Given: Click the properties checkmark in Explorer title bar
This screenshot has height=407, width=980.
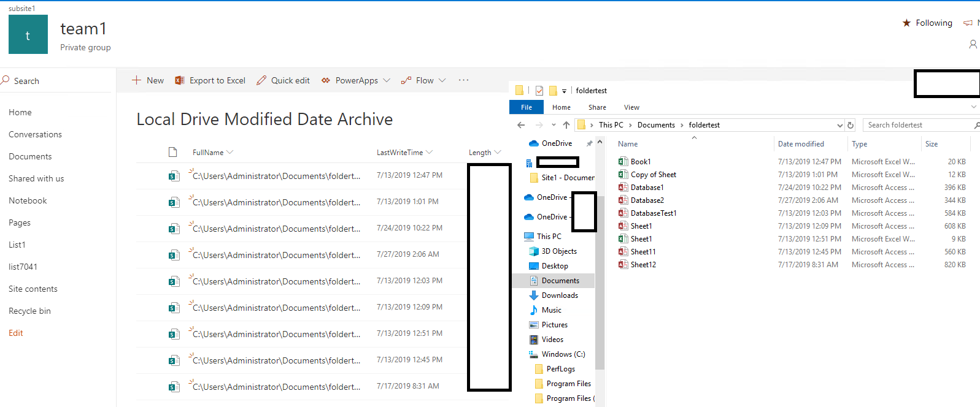Looking at the screenshot, I should 539,91.
